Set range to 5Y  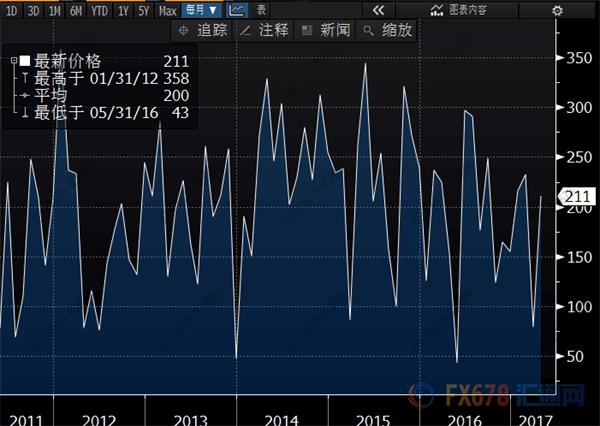point(143,11)
